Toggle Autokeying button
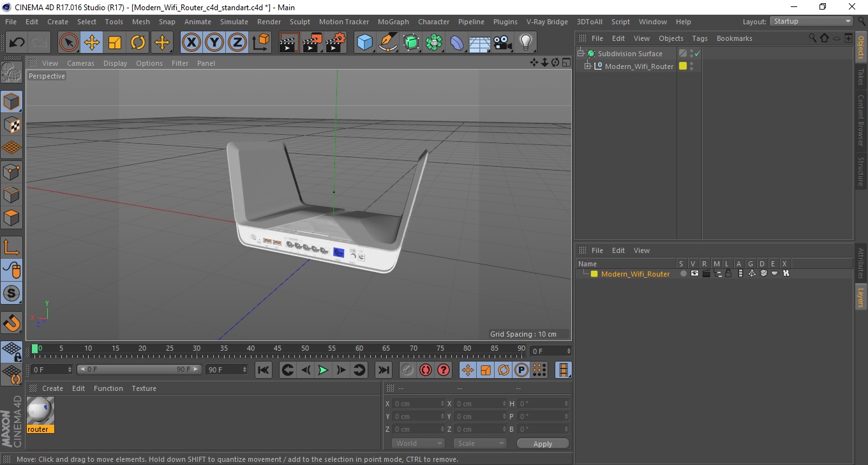This screenshot has width=868, height=465. click(426, 370)
